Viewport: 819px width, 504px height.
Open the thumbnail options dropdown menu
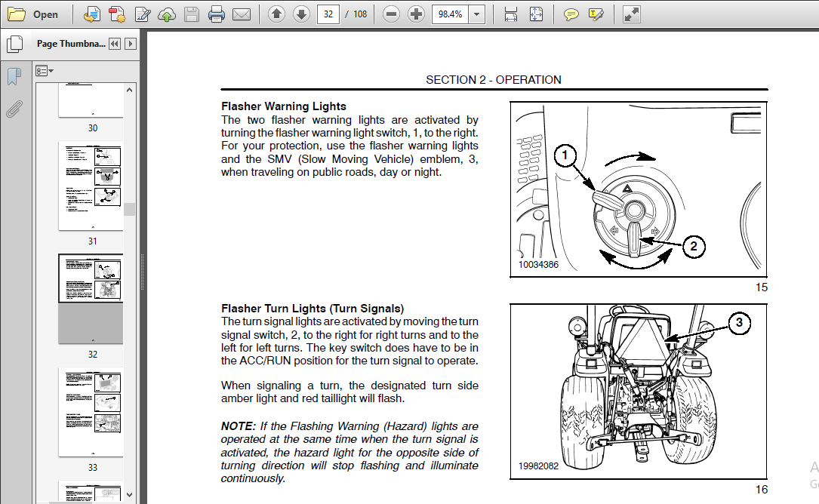pos(45,70)
